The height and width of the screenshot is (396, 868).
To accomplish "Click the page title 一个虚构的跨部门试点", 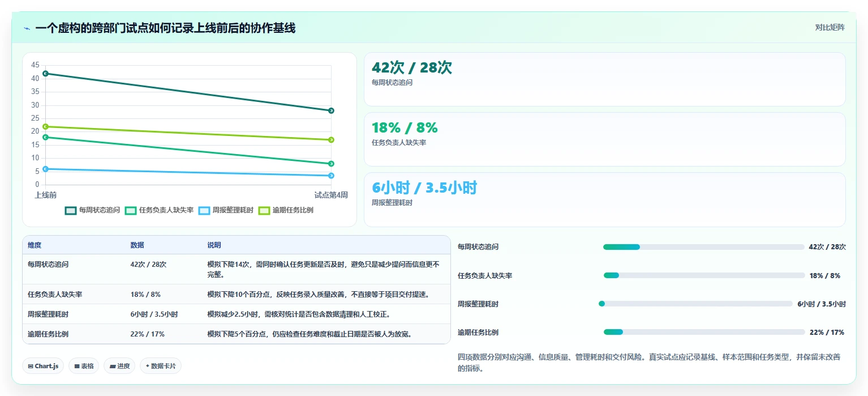I will pyautogui.click(x=165, y=28).
